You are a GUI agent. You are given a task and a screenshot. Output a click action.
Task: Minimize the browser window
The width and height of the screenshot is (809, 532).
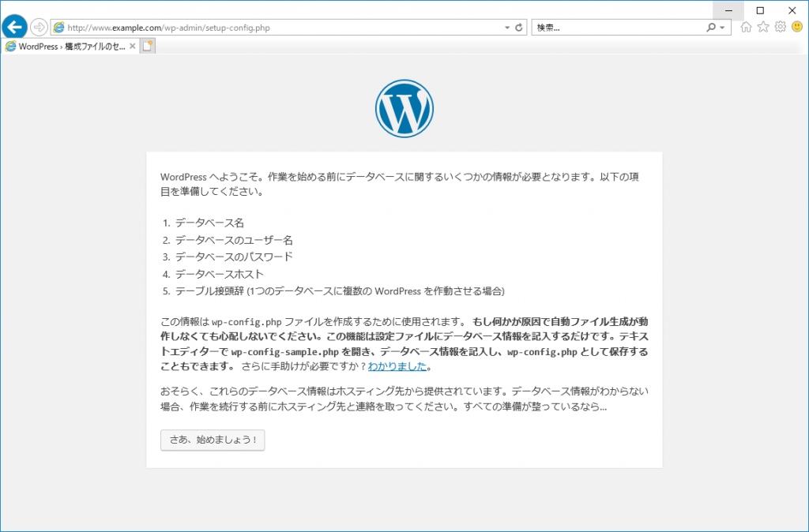728,10
